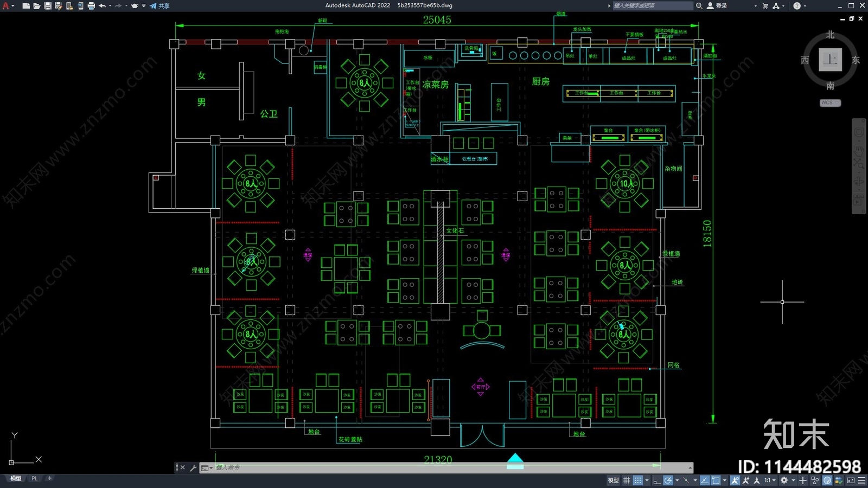The image size is (868, 488).
Task: Click the Plot printer icon
Action: pos(91,6)
